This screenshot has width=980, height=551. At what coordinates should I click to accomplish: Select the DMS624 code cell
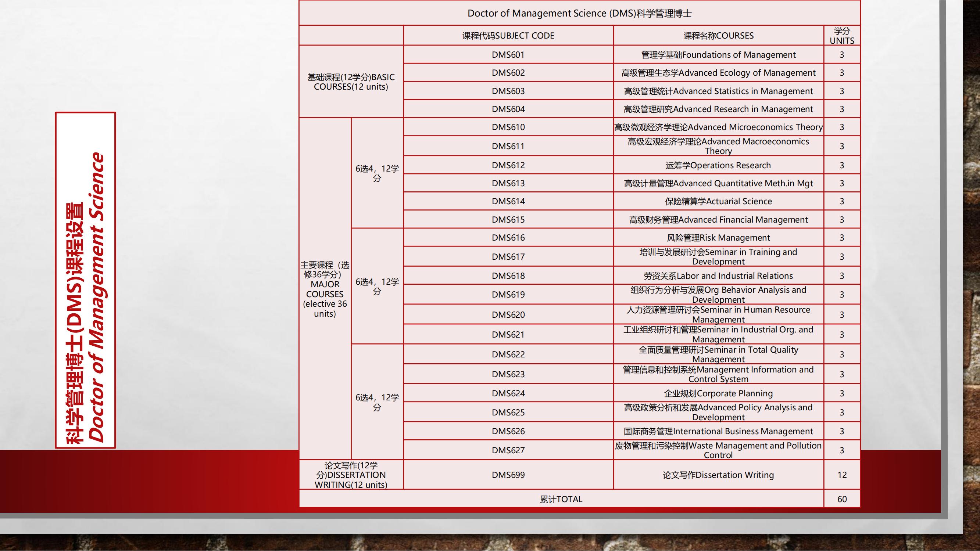pos(508,393)
